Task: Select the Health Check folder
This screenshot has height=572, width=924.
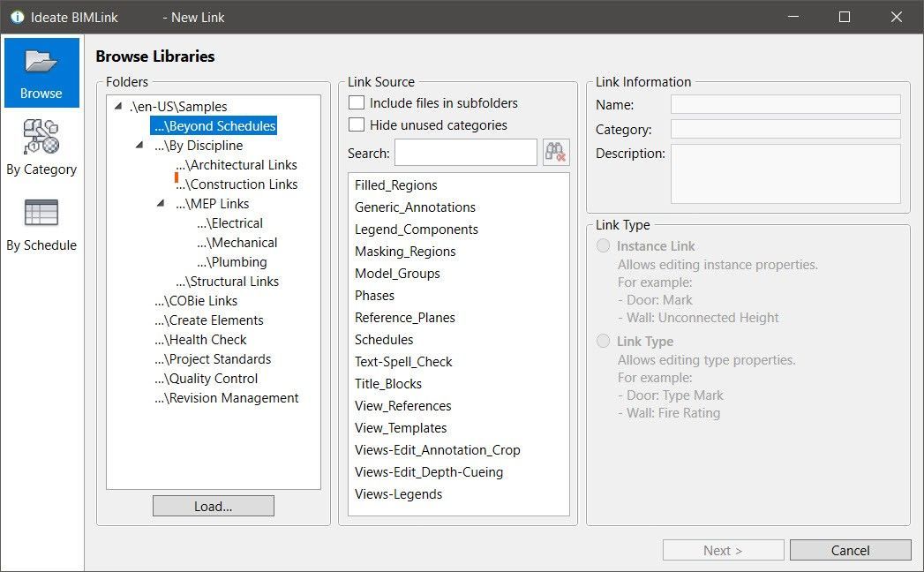Action: [200, 340]
